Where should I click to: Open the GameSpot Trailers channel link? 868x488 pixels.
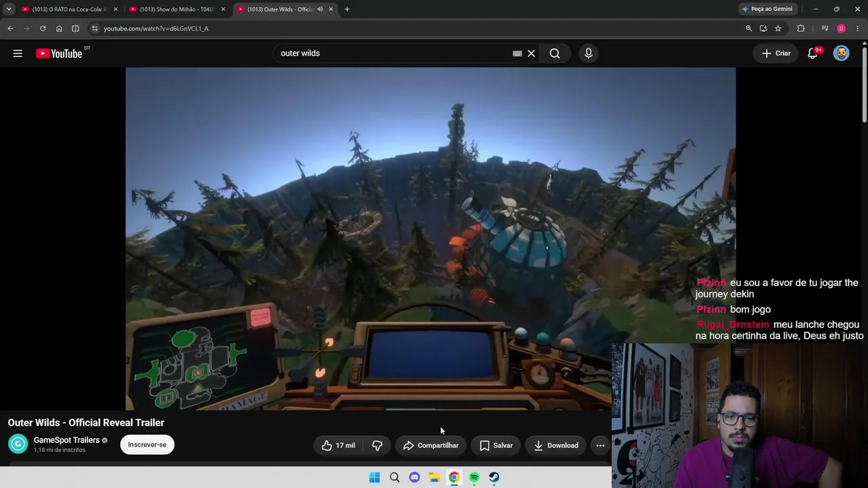coord(66,440)
